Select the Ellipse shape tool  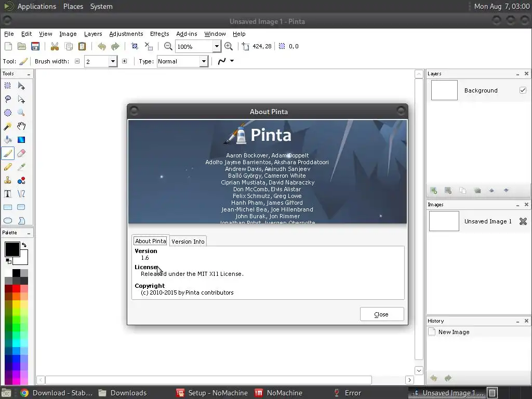pos(7,221)
